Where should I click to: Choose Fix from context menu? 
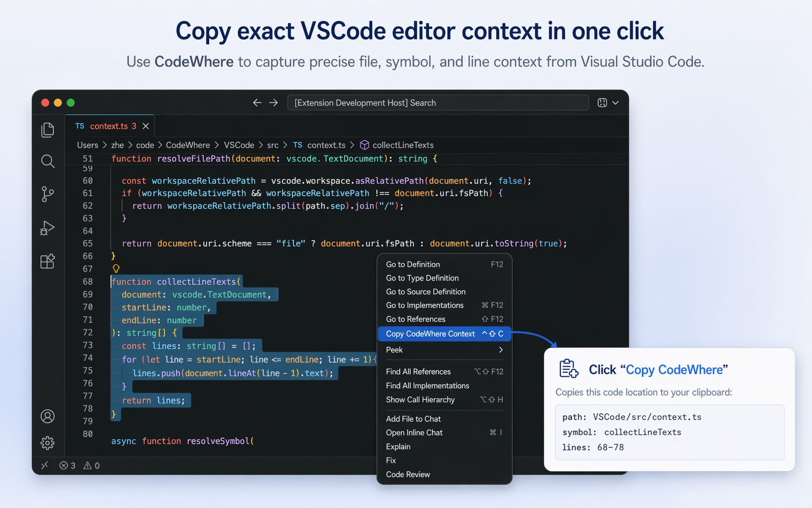click(x=444, y=460)
